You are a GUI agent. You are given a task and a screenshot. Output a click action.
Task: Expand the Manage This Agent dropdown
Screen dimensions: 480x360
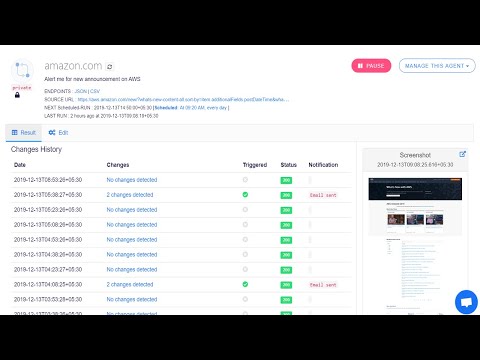click(x=437, y=66)
